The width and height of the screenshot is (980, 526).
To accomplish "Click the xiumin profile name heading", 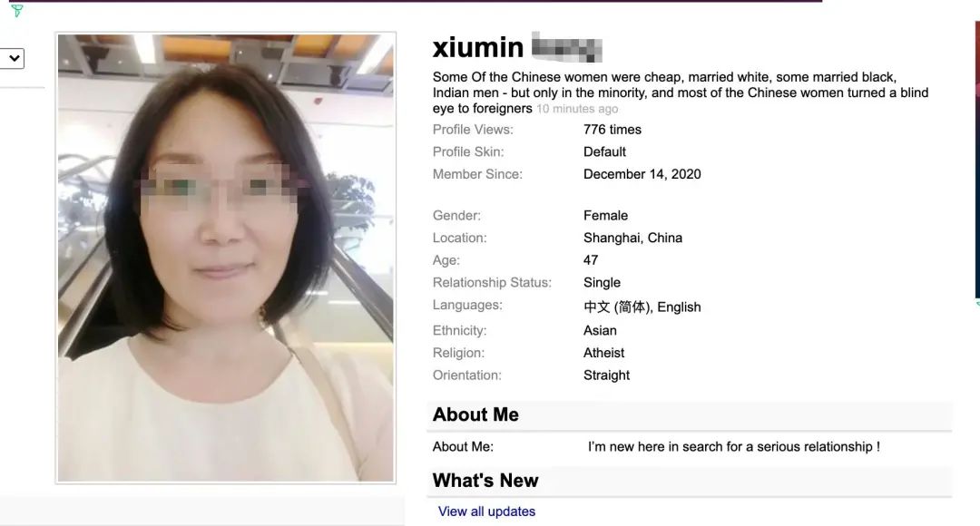I will pos(478,47).
